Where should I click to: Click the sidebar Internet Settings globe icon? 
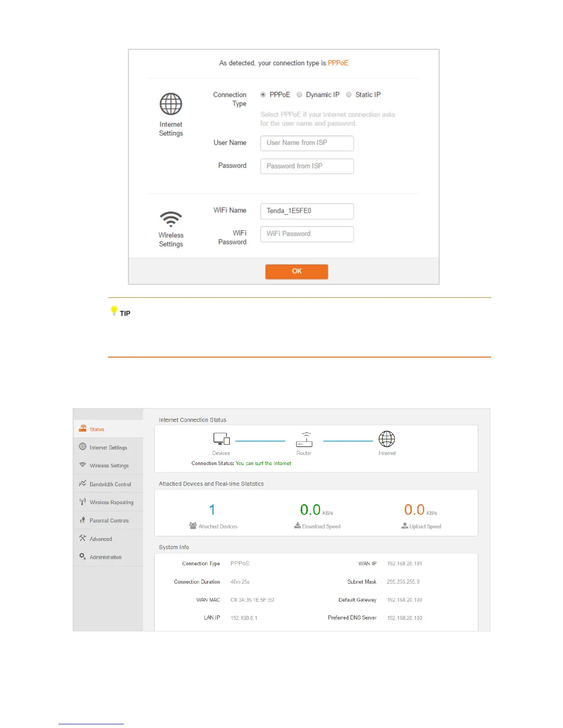click(83, 446)
